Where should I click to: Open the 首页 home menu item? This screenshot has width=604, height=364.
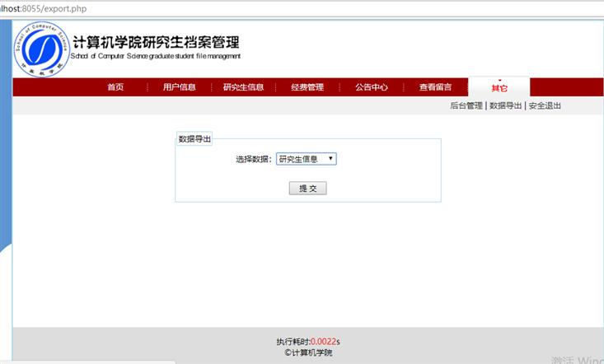pyautogui.click(x=115, y=87)
